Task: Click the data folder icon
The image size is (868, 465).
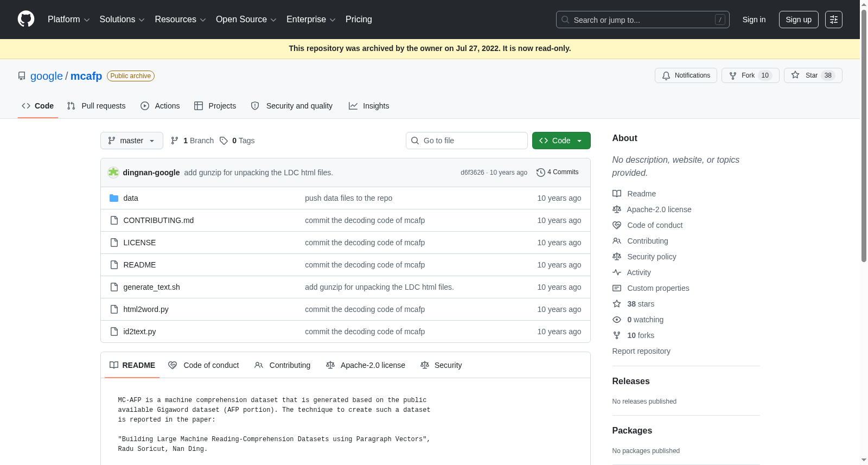Action: pyautogui.click(x=114, y=198)
